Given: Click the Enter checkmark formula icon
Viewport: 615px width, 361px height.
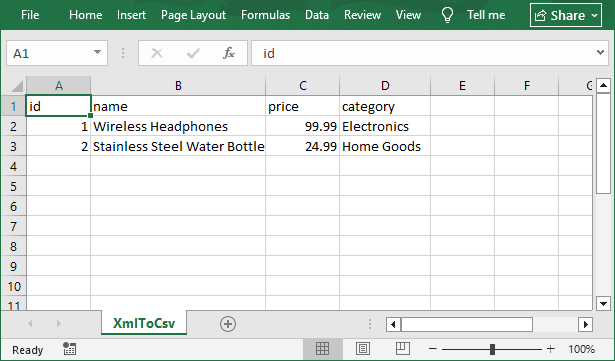Looking at the screenshot, I should (193, 53).
